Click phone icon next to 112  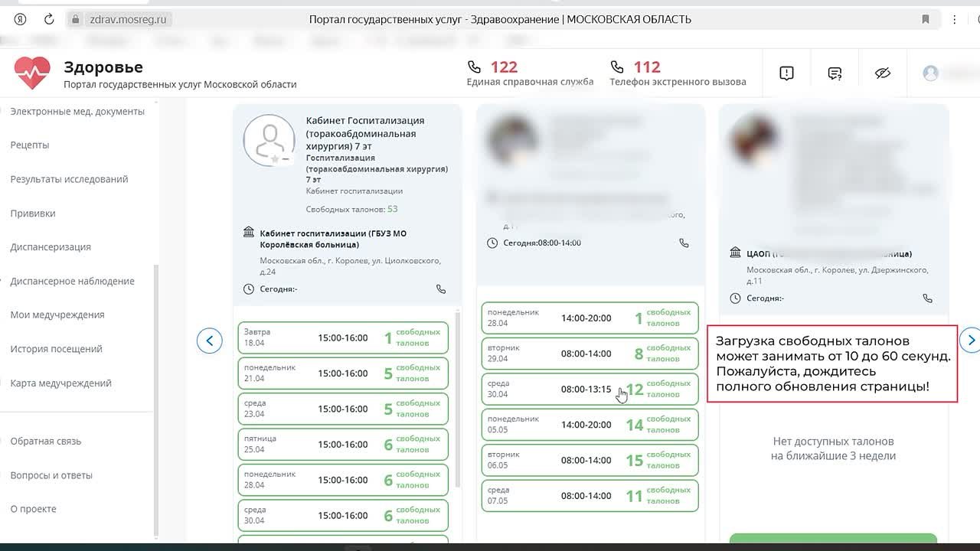click(x=617, y=67)
